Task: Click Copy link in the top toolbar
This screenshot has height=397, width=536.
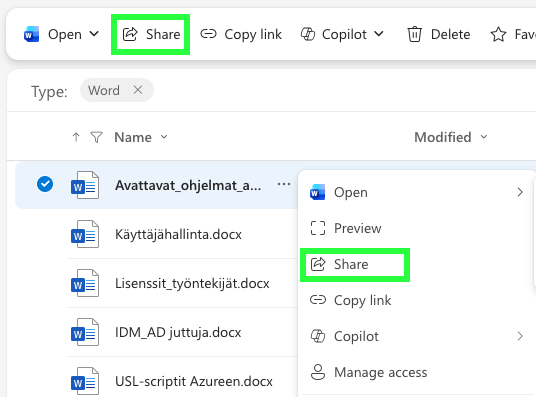Action: [x=241, y=34]
